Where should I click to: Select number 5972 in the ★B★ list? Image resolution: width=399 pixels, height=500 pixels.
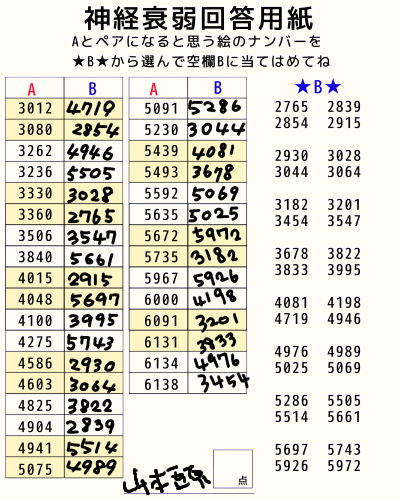point(344,466)
